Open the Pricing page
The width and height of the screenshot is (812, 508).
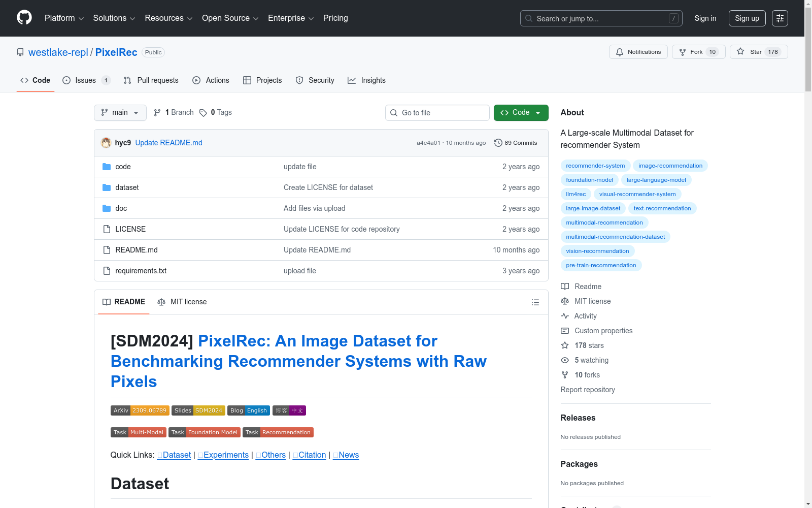pos(335,18)
